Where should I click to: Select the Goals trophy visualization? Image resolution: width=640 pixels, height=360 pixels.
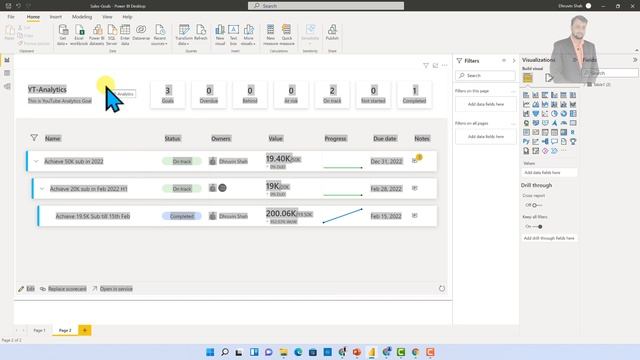[x=573, y=141]
